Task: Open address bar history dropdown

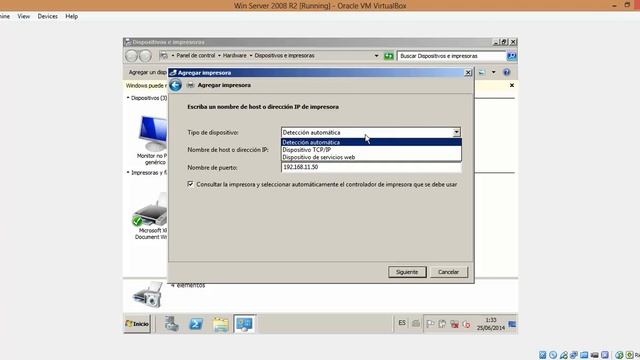Action: [376, 56]
